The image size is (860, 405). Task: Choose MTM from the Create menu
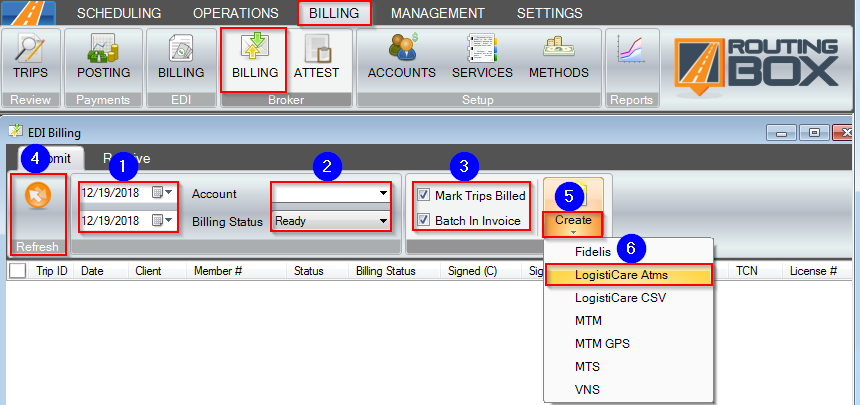(x=629, y=320)
